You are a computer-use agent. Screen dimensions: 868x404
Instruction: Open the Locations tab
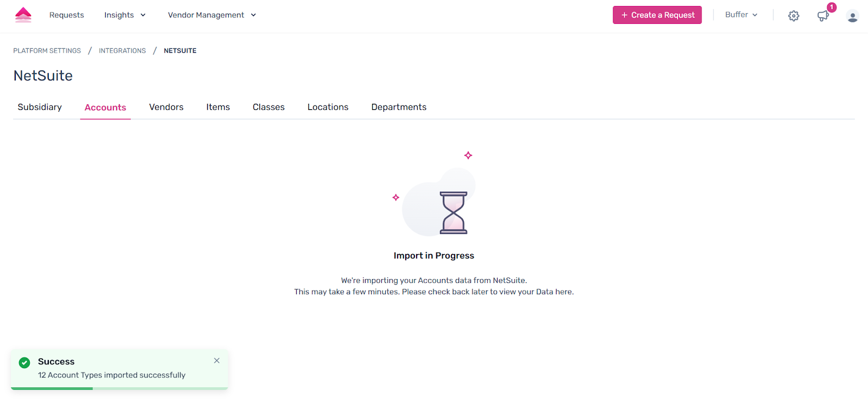coord(328,107)
